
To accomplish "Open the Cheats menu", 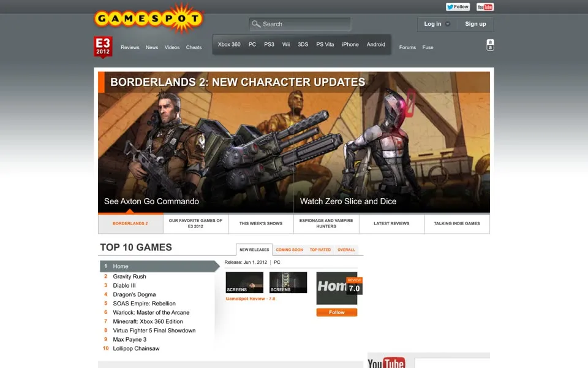I will coord(194,47).
